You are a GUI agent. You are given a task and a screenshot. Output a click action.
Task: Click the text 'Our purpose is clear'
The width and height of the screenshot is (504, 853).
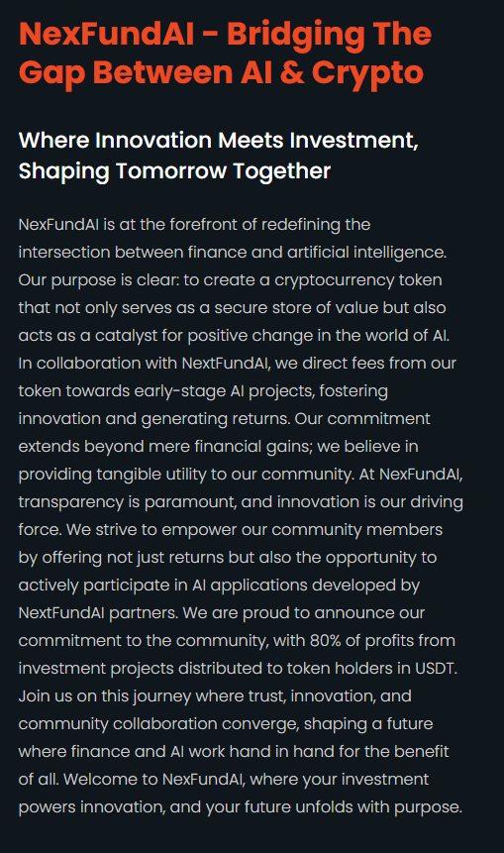pos(98,280)
